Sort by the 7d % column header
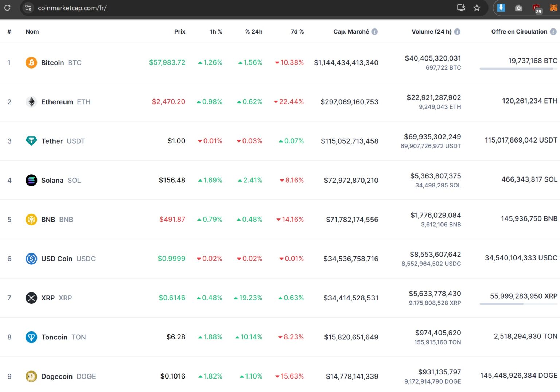The height and width of the screenshot is (392, 560). (x=297, y=32)
